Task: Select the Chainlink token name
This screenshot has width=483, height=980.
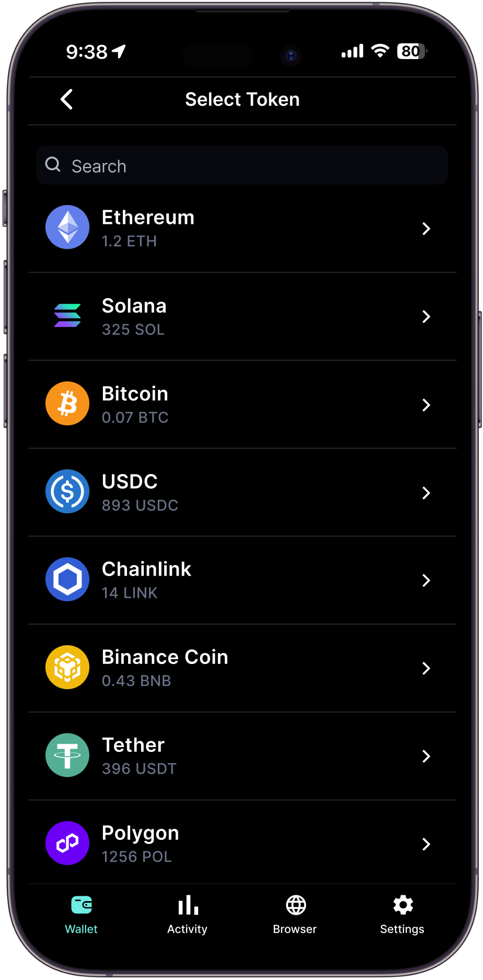Action: [x=146, y=569]
